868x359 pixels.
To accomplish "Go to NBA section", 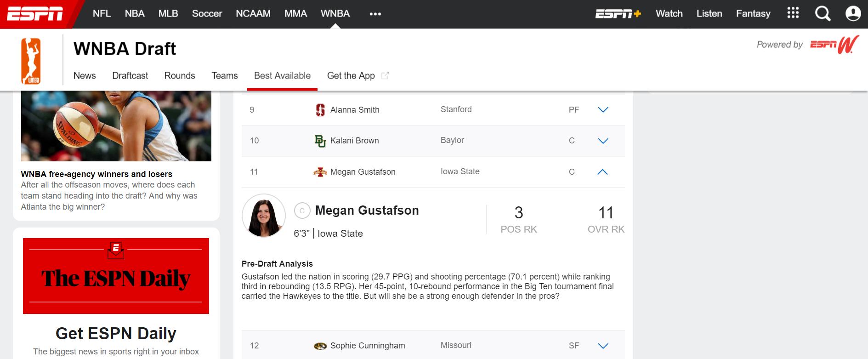I will click(135, 14).
